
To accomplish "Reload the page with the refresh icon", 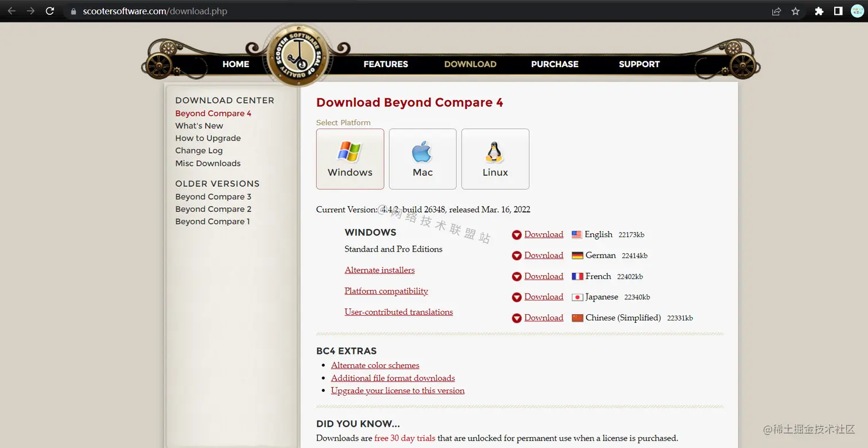I will tap(50, 11).
